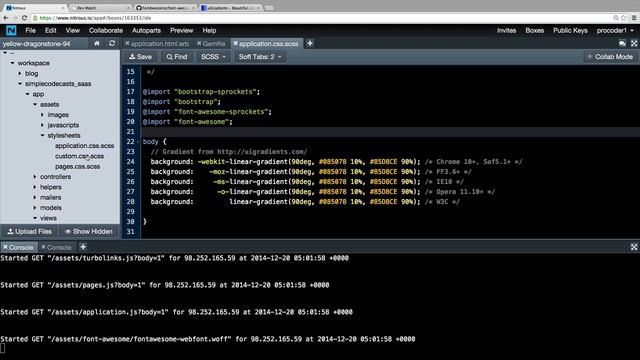Image resolution: width=640 pixels, height=360 pixels.
Task: Reload the browser page
Action: click(24, 18)
